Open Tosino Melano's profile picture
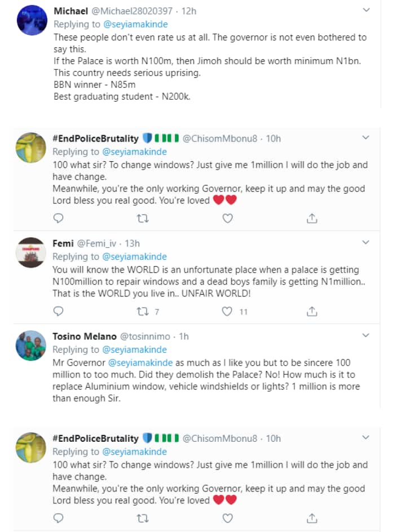The image size is (406, 532). 30,345
